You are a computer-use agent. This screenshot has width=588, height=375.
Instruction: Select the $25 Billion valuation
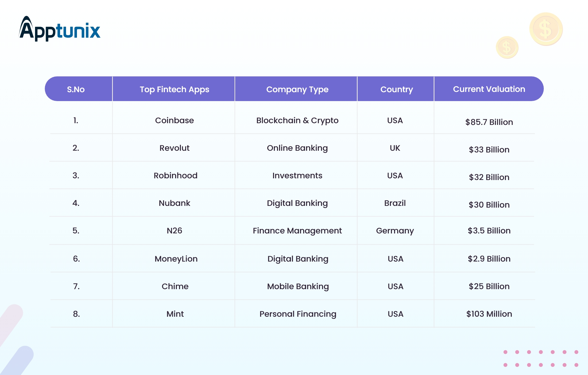[489, 286]
